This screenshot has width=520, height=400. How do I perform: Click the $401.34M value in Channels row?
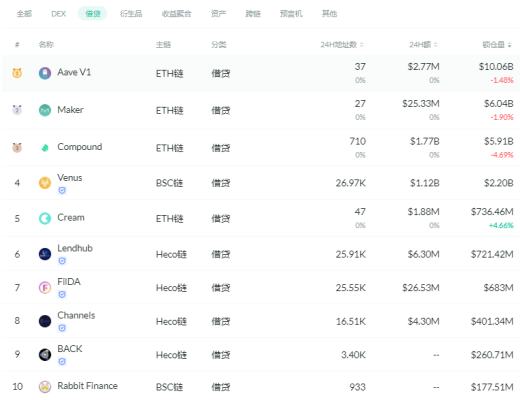(492, 321)
